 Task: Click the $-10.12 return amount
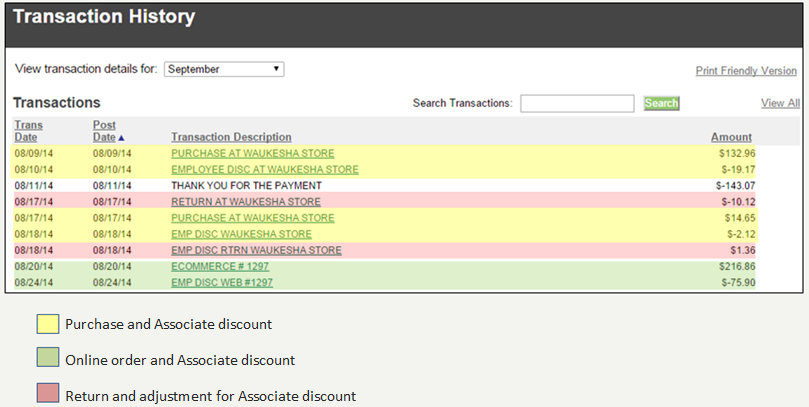click(738, 202)
